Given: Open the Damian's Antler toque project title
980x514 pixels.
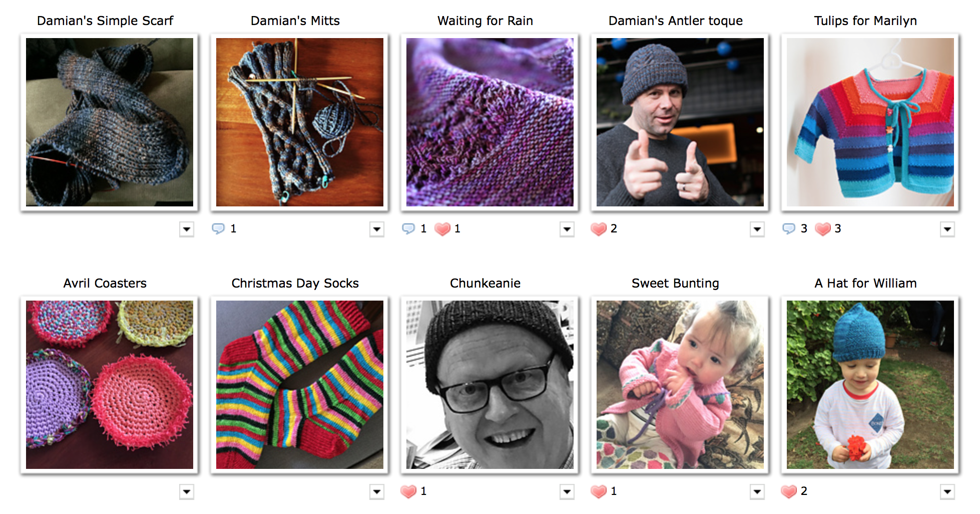Looking at the screenshot, I should click(675, 21).
